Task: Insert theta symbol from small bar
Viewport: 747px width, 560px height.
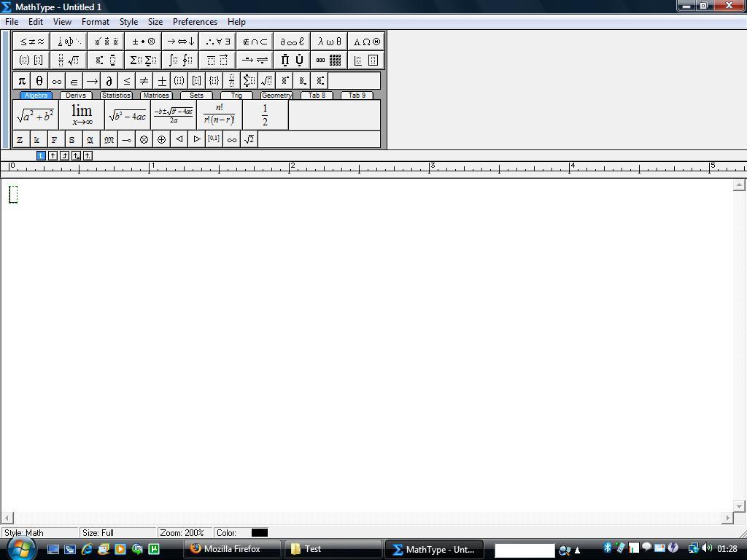Action: (39, 80)
